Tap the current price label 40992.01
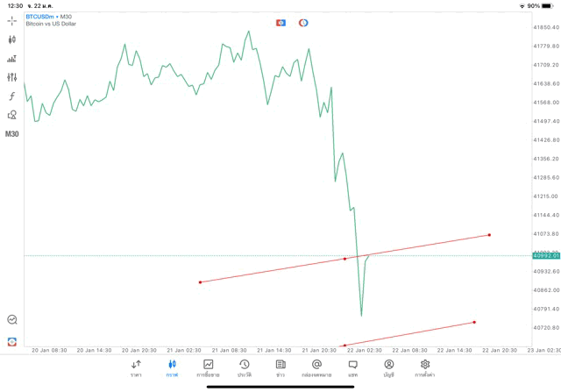This screenshot has width=561, height=392. coord(545,256)
